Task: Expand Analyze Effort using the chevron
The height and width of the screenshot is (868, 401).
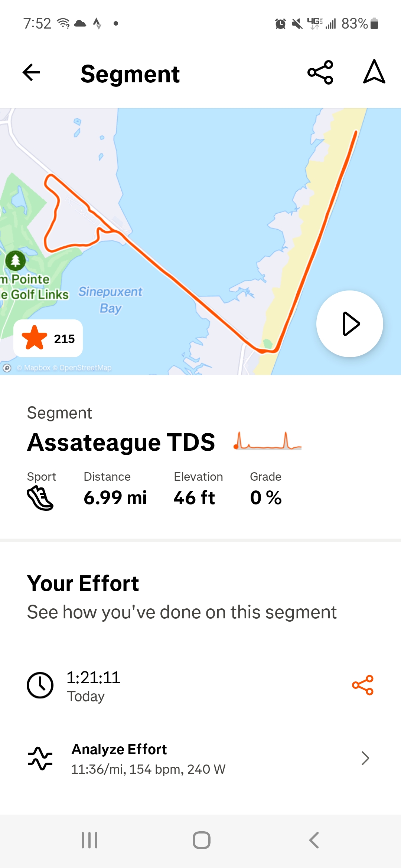Action: 365,759
